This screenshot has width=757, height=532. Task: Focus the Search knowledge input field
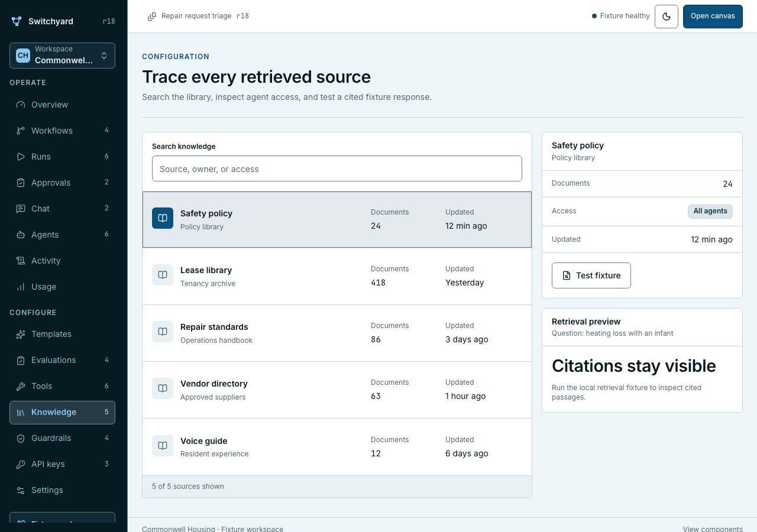pyautogui.click(x=337, y=168)
